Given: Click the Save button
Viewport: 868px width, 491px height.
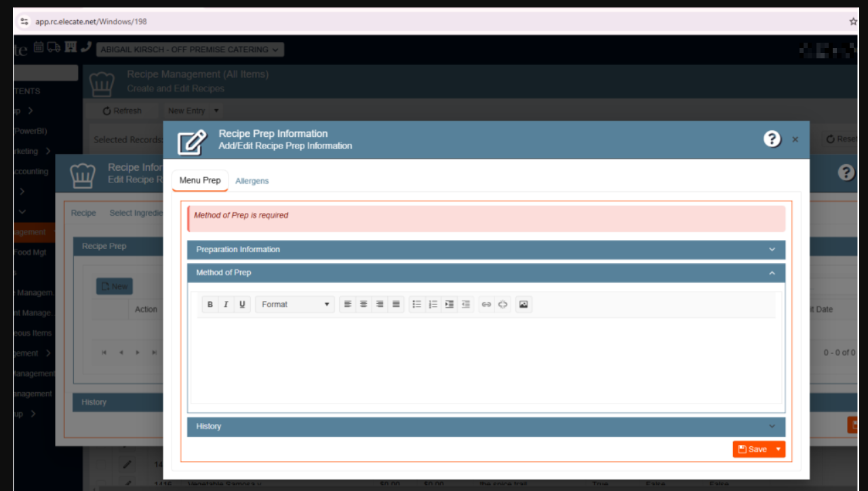Looking at the screenshot, I should pos(753,449).
